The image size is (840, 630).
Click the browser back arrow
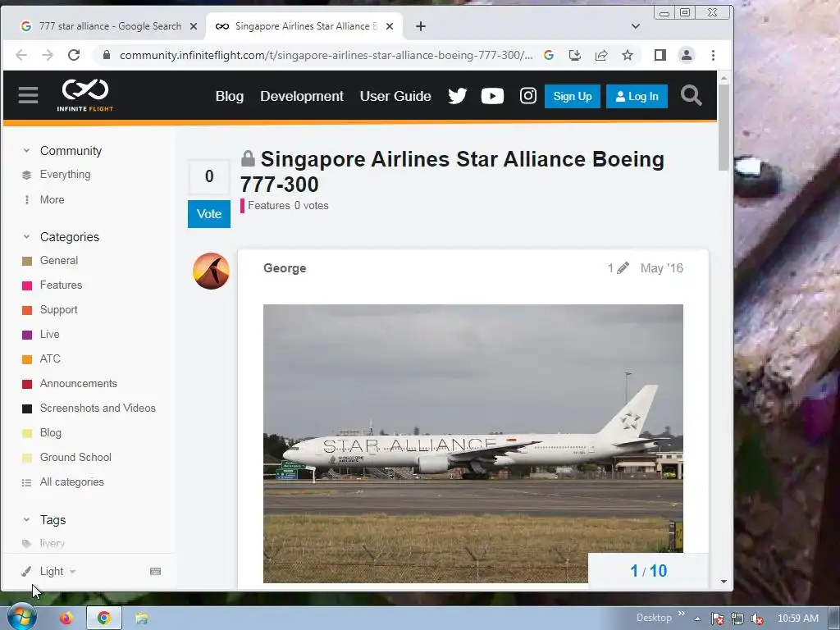pos(21,55)
